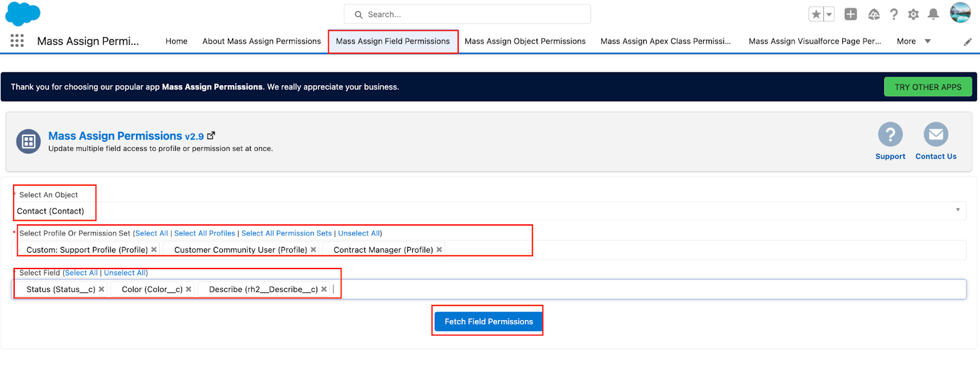Viewport: 980px width, 366px height.
Task: Open the global actions plus icon
Action: point(851,14)
